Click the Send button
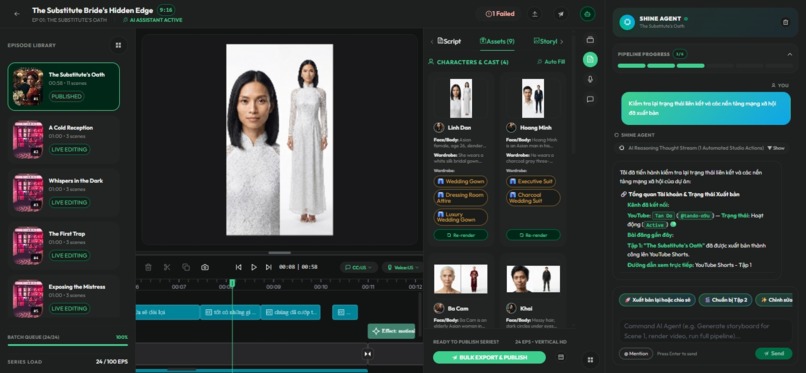Image resolution: width=806 pixels, height=373 pixels. [x=774, y=353]
